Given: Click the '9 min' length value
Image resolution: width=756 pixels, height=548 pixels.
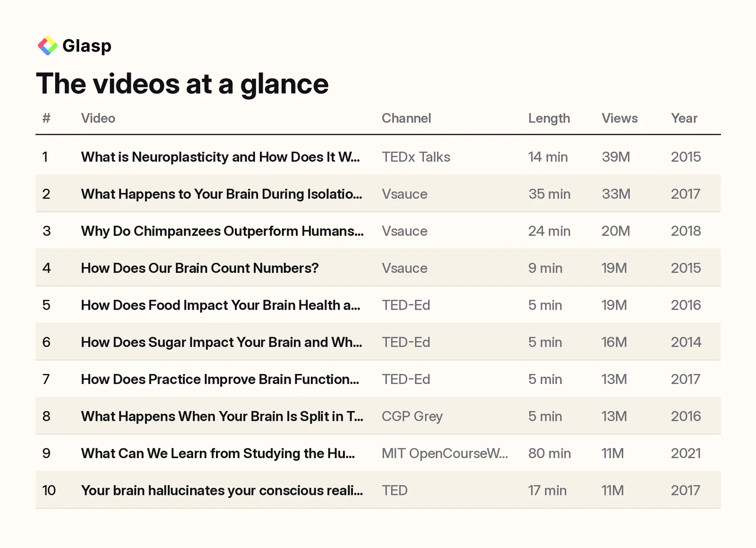Looking at the screenshot, I should tap(545, 268).
